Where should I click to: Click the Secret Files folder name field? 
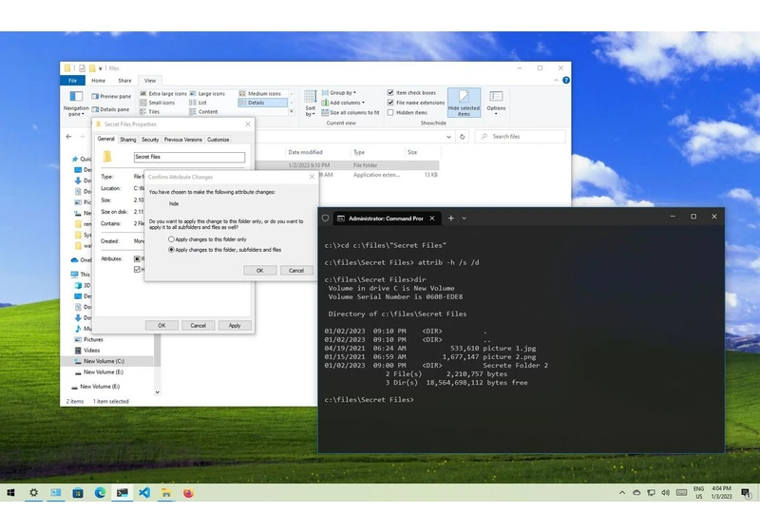189,157
